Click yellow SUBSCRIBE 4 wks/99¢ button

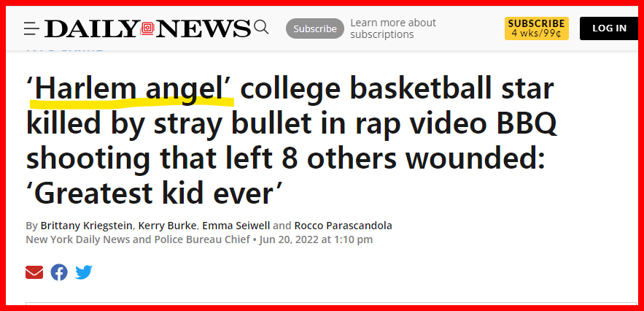pyautogui.click(x=536, y=28)
